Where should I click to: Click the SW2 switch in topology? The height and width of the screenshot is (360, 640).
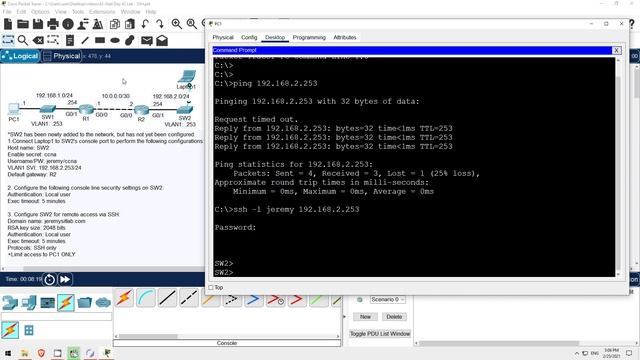[184, 110]
